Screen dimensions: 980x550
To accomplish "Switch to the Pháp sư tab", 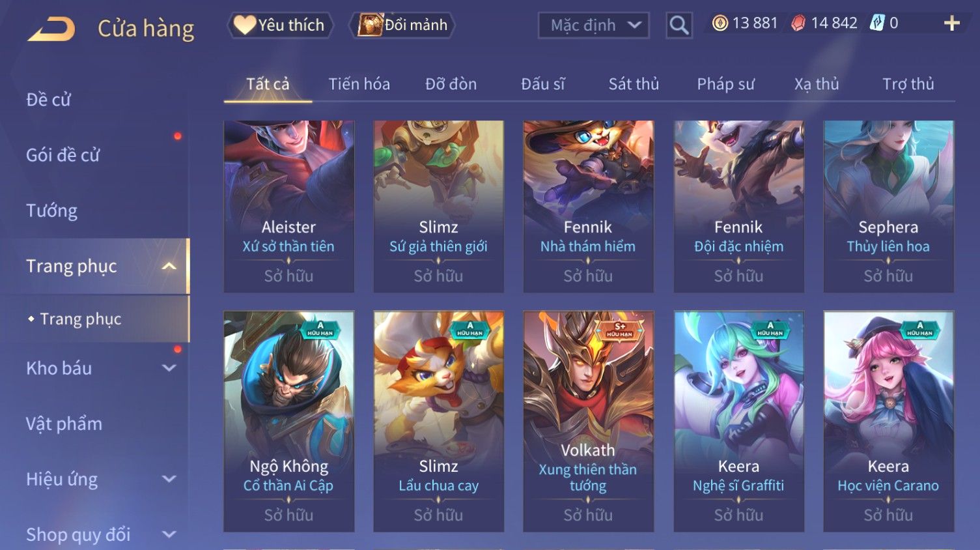I will pyautogui.click(x=725, y=84).
